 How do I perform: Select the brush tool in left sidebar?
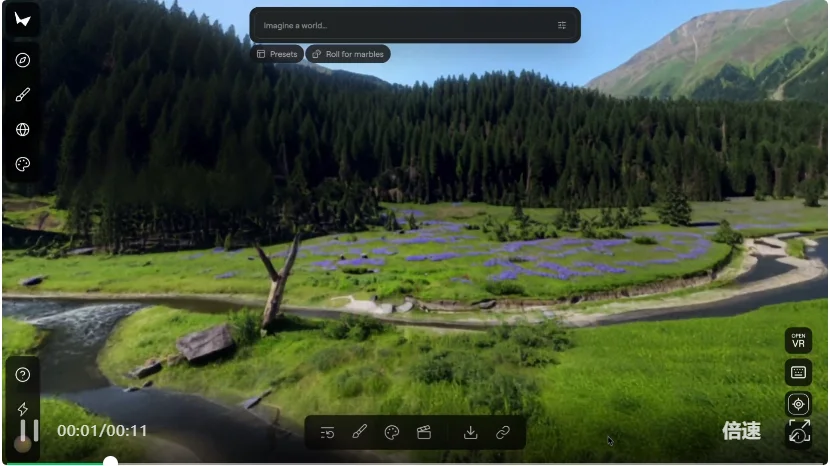22,95
